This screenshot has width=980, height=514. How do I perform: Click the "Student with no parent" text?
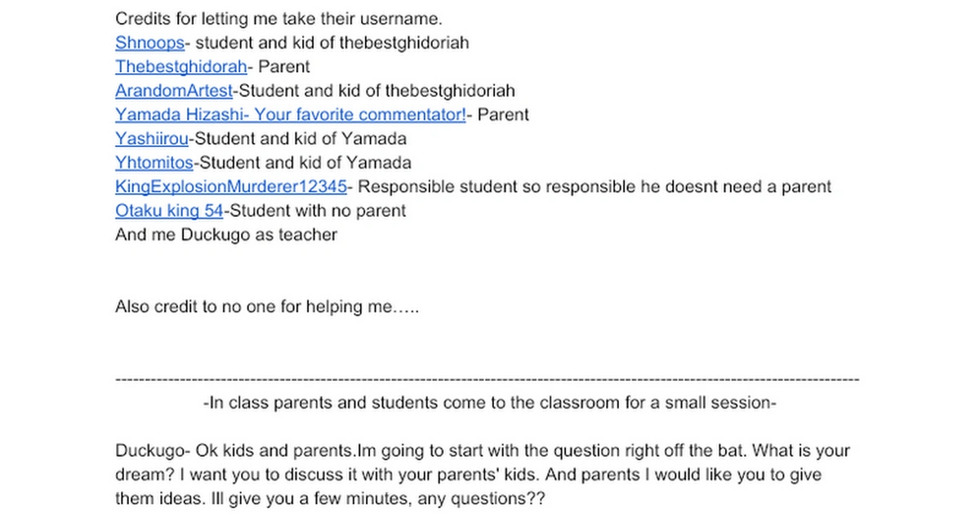point(318,210)
